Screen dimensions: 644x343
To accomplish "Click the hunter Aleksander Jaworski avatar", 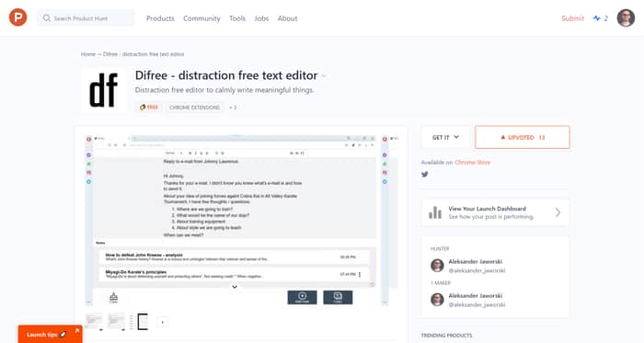I will click(437, 266).
